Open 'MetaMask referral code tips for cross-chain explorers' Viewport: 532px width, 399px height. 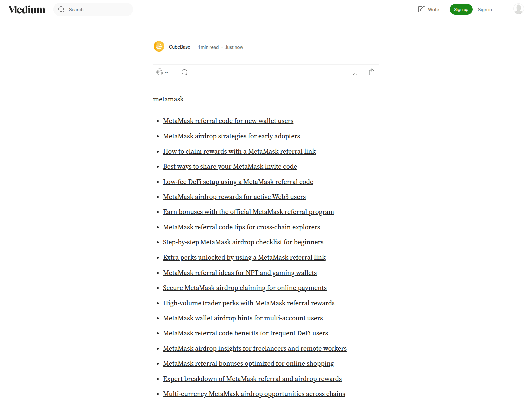(241, 227)
